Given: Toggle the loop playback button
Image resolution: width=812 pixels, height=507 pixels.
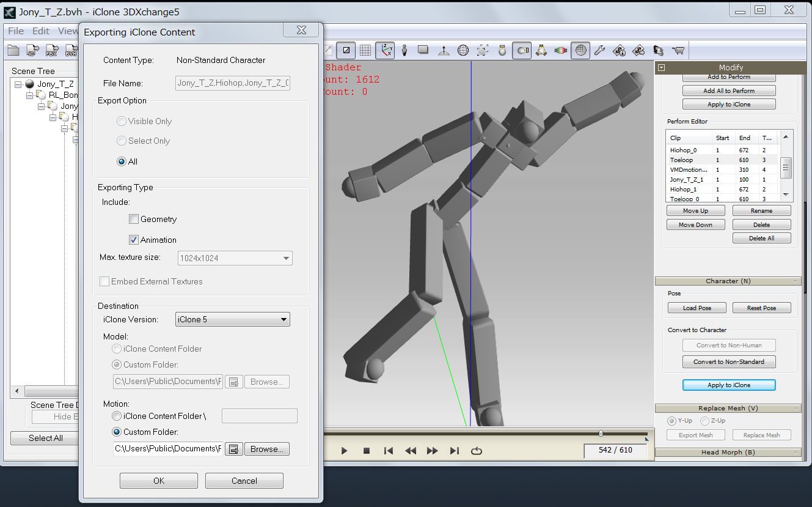Looking at the screenshot, I should tap(477, 451).
